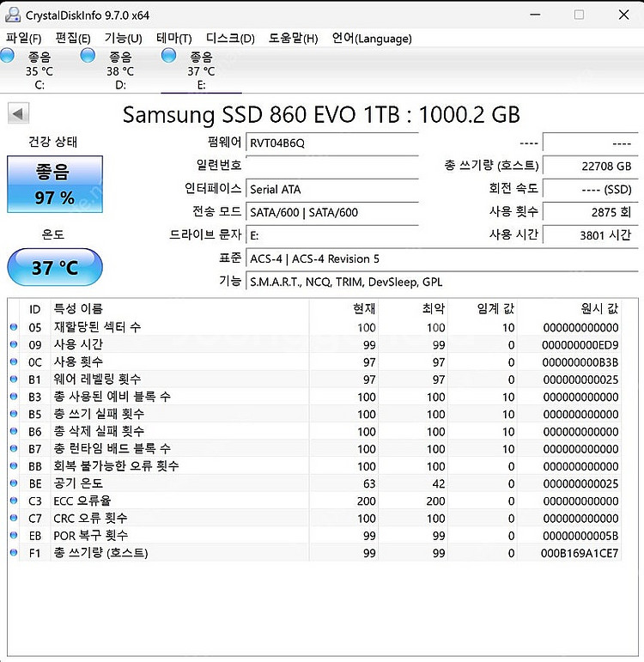This screenshot has width=644, height=662.
Task: Click the 특성 이름 column header
Action: (x=179, y=309)
